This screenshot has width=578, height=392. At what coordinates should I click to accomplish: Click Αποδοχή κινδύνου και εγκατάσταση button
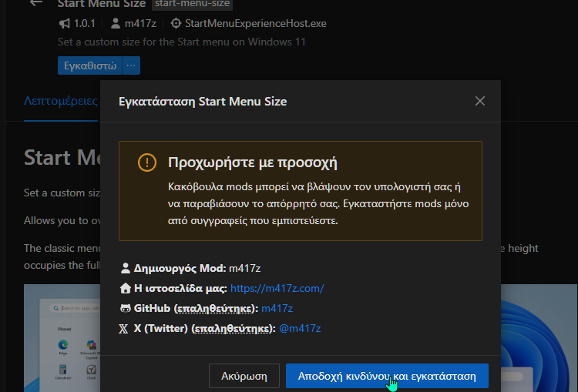pos(387,377)
